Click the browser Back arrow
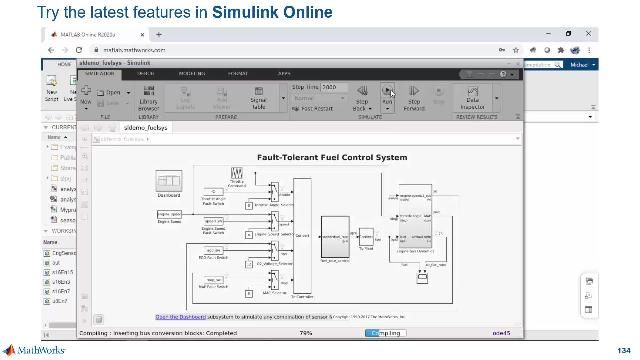The width and height of the screenshot is (640, 360). [51, 50]
